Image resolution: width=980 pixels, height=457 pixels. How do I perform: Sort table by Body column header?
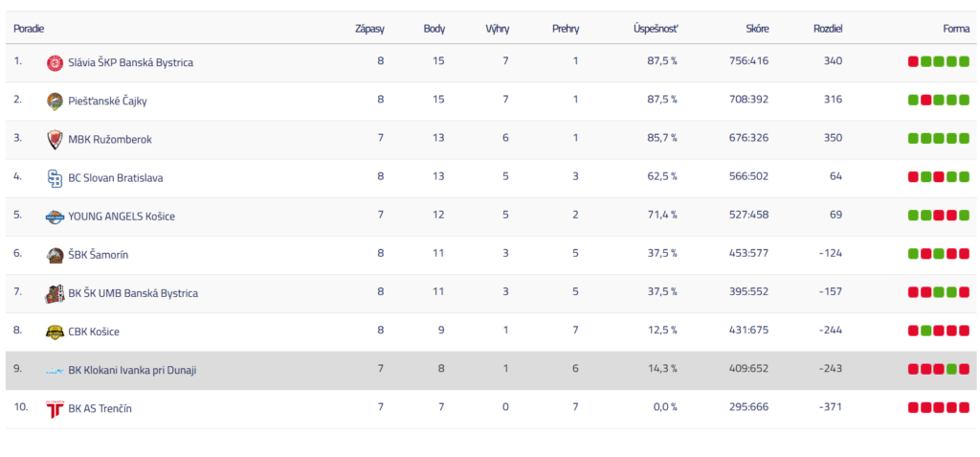click(434, 29)
